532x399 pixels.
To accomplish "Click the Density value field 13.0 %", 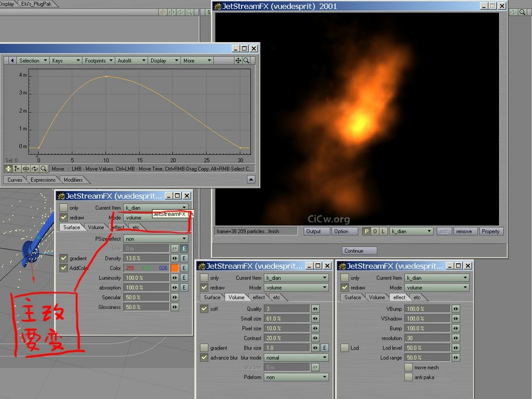I will [x=146, y=258].
